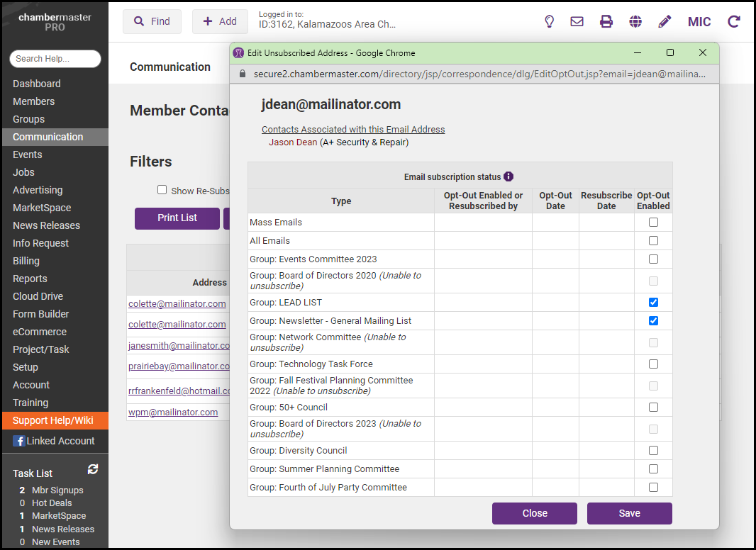Toggle the Show Re-Subscribed checkbox
The image size is (756, 550).
[162, 190]
